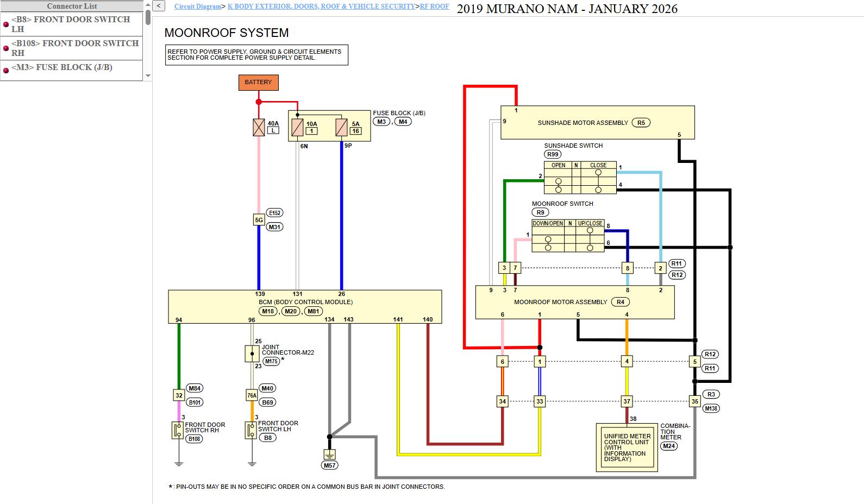This screenshot has height=504, width=864.
Task: Click the pin-outs footnote text
Action: [307, 487]
